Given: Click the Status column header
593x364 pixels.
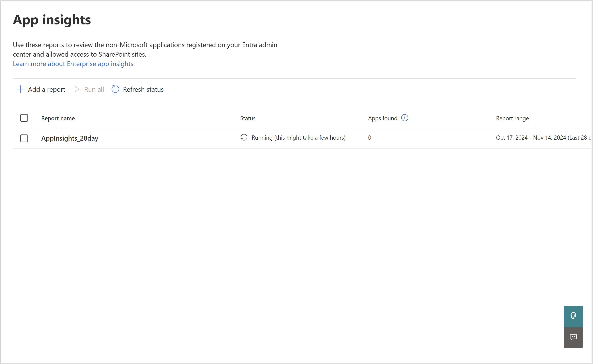Looking at the screenshot, I should (x=248, y=119).
